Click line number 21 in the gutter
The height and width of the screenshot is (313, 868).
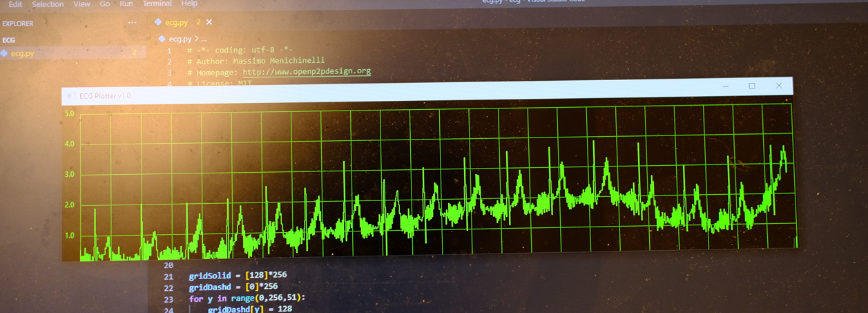pyautogui.click(x=168, y=277)
